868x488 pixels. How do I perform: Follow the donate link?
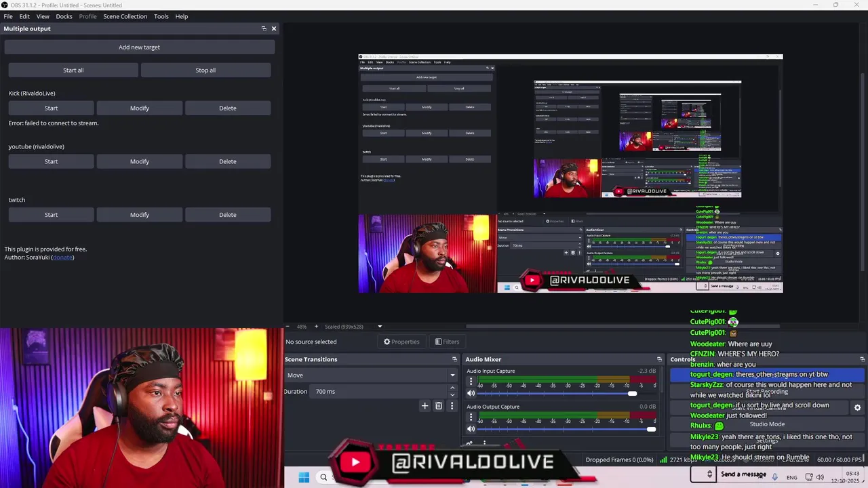pyautogui.click(x=62, y=258)
